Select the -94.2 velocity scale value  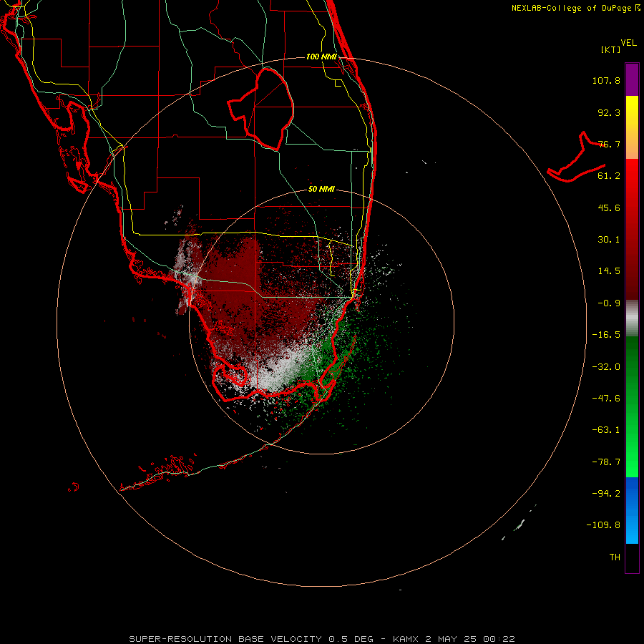[606, 494]
